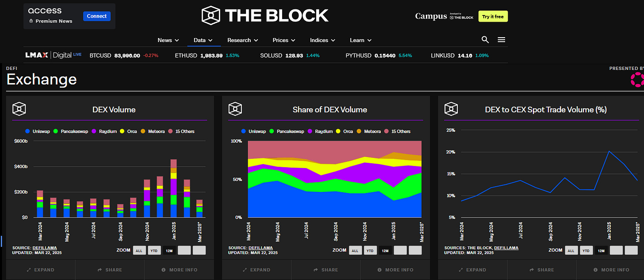Screen dimensions: 644x280
Task: Share the DEX to CEX chart
Action: 541,270
